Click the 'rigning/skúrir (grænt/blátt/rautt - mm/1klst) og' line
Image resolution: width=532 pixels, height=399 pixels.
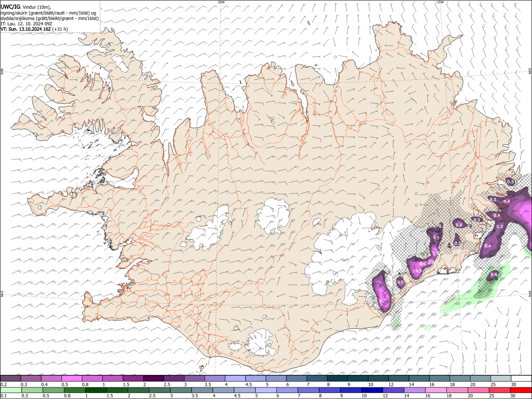(x=48, y=13)
